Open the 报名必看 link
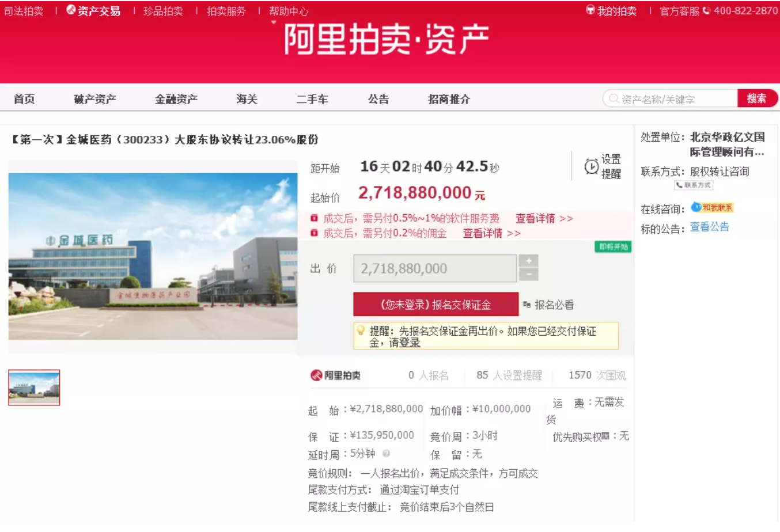The height and width of the screenshot is (532, 780). (x=554, y=305)
